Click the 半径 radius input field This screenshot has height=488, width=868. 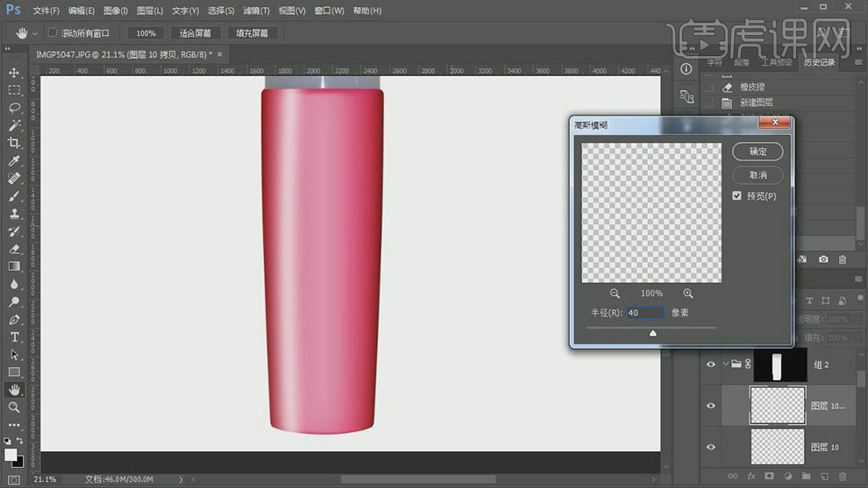tap(645, 313)
